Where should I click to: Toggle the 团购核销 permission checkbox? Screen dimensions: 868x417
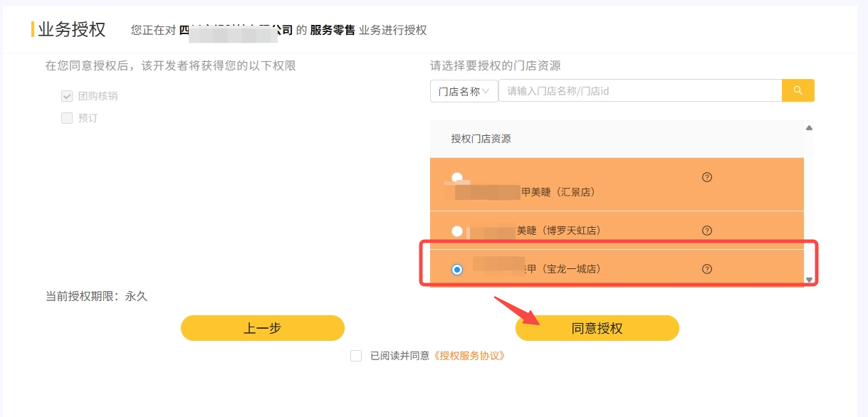(x=67, y=96)
